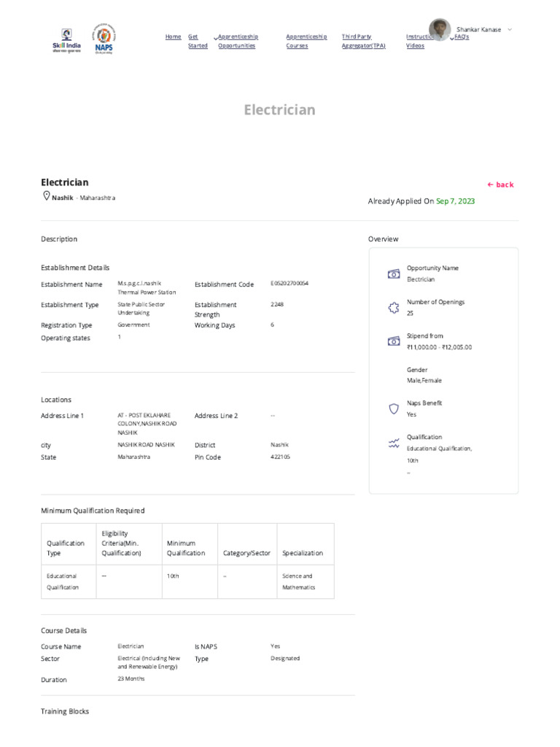Expand the FAQ's menu chevron
This screenshot has width=560, height=747.
point(453,37)
